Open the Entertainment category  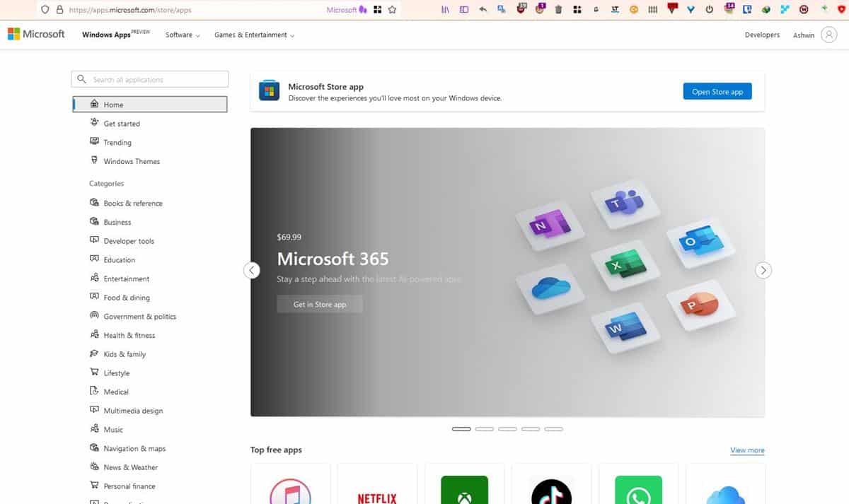[x=130, y=279]
